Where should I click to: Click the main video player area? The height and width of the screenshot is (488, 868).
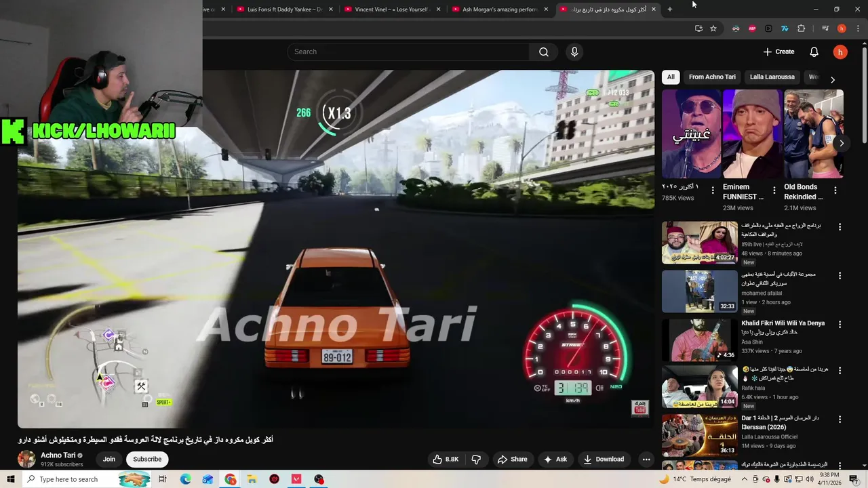click(x=336, y=249)
